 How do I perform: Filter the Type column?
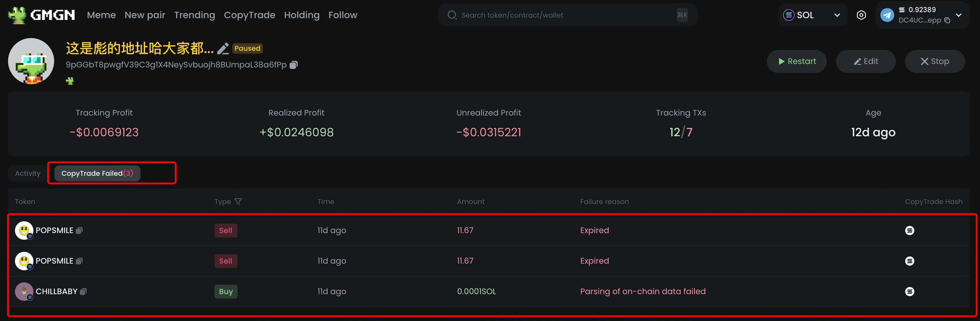[238, 201]
